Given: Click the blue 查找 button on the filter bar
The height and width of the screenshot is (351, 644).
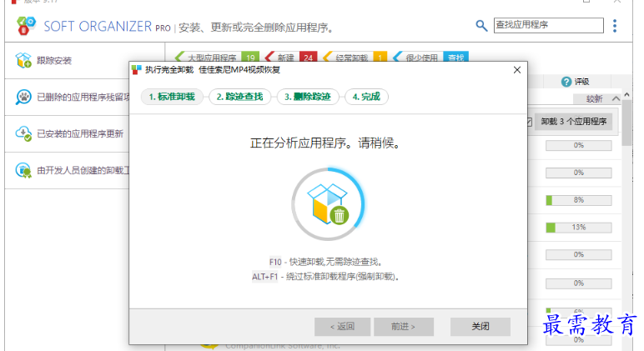Looking at the screenshot, I should point(456,57).
